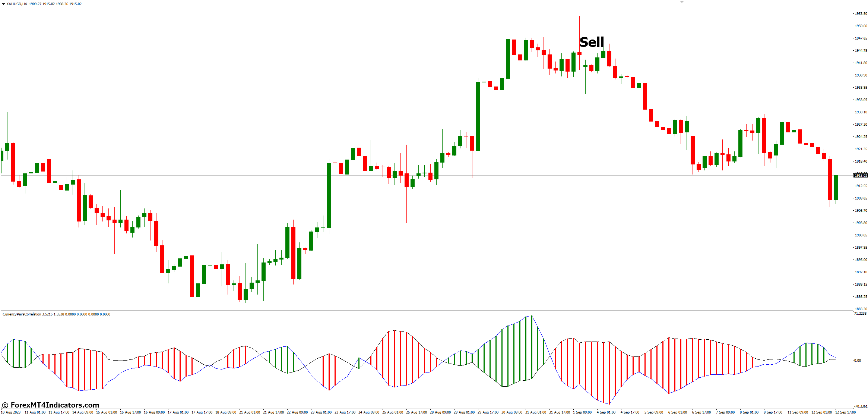Click the chart shift triangle marker at top
Viewport: 868px width, 415px height.
coord(682,2)
